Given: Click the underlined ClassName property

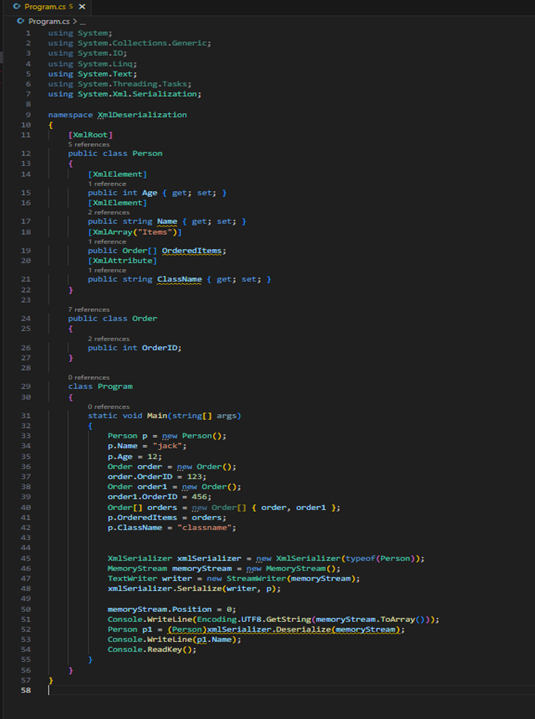Looking at the screenshot, I should pyautogui.click(x=179, y=279).
